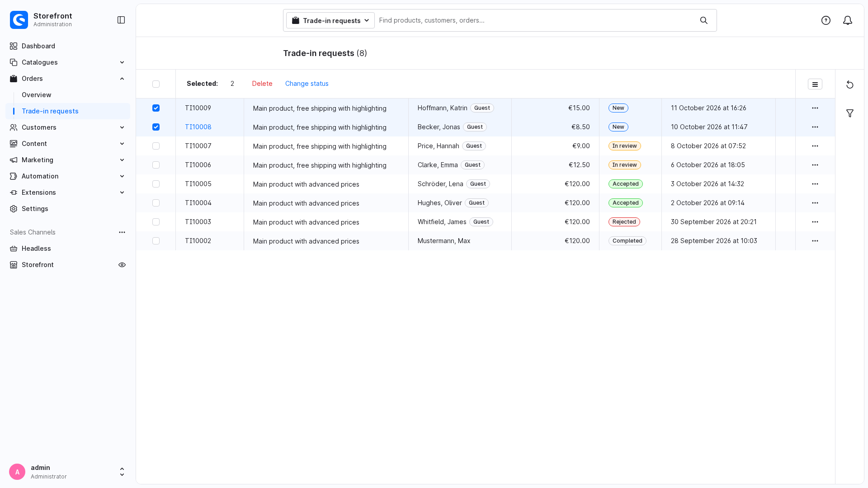
Task: Delete the selected requests
Action: tap(262, 84)
